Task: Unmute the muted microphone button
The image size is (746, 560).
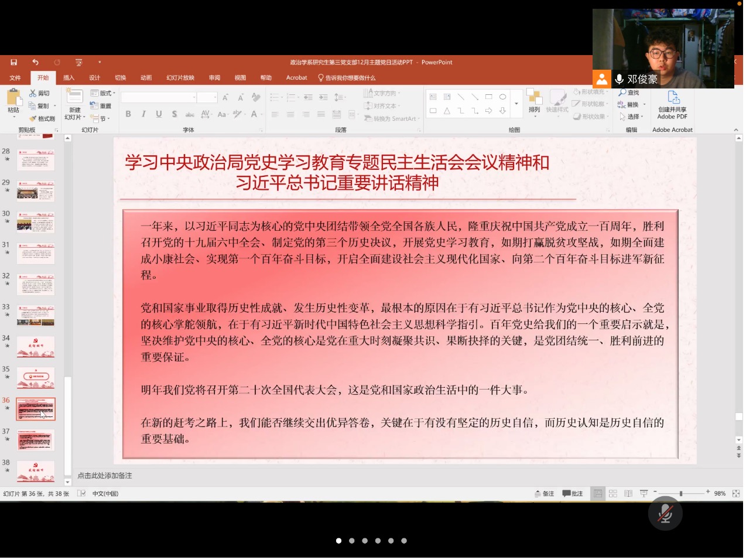Action: [x=665, y=514]
